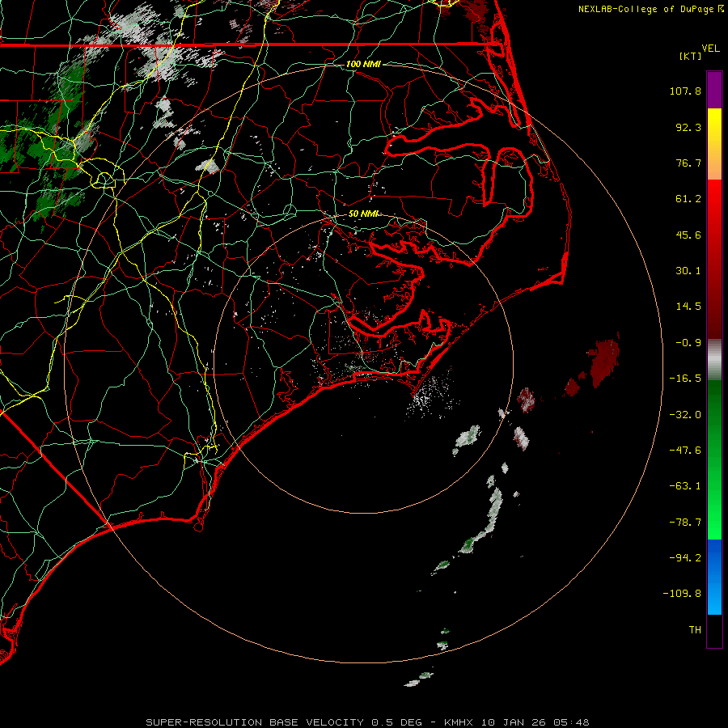Click the 45.6 velocity scale label
This screenshot has width=728, height=728.
click(688, 235)
